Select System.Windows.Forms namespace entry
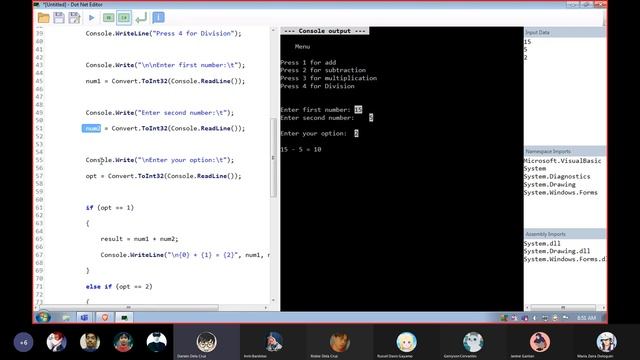640x360 pixels. point(561,192)
